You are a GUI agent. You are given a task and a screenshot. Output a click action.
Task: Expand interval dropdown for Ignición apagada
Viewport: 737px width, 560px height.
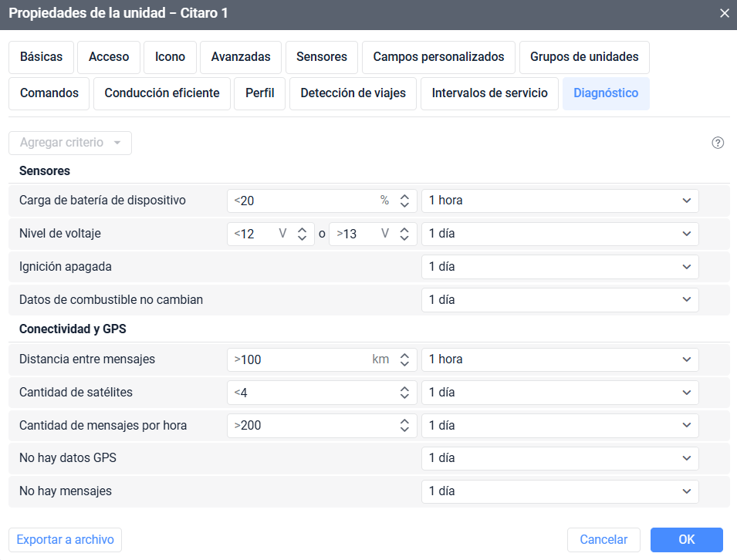click(560, 267)
